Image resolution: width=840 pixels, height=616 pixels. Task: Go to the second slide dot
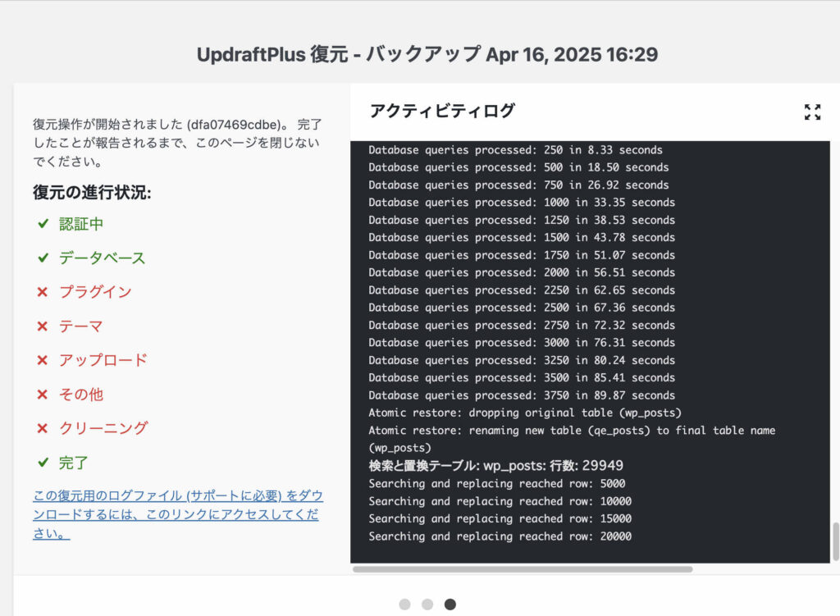(x=427, y=605)
